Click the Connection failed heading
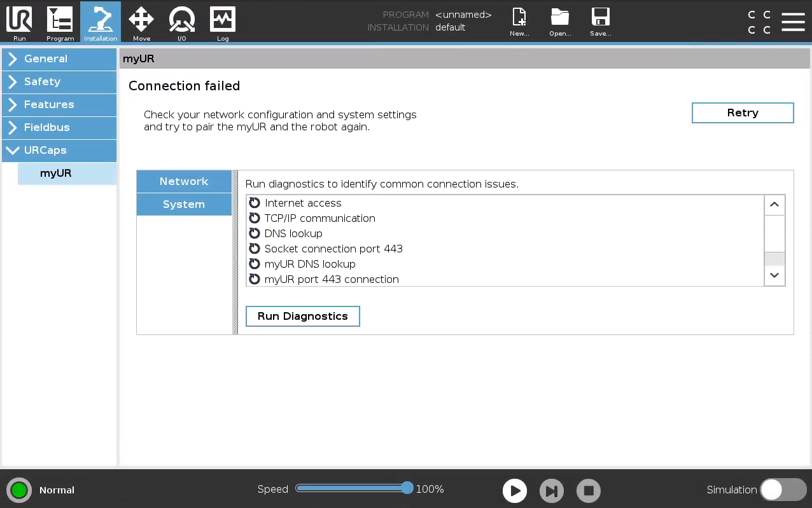The image size is (812, 508). [x=184, y=86]
